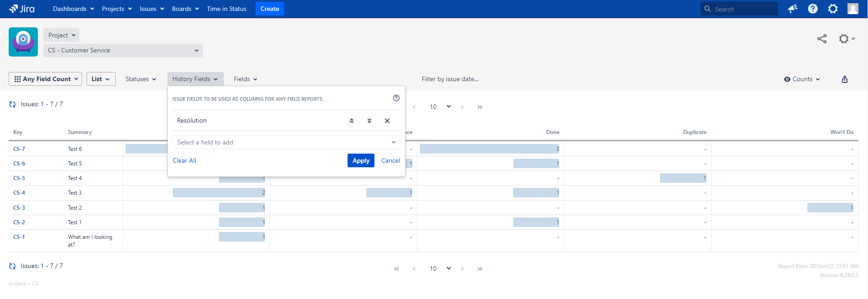Click the share report icon

pos(822,39)
